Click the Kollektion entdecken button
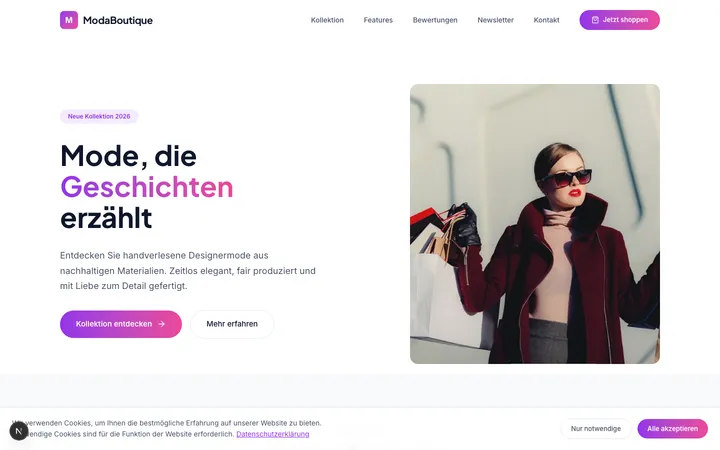 click(x=121, y=324)
